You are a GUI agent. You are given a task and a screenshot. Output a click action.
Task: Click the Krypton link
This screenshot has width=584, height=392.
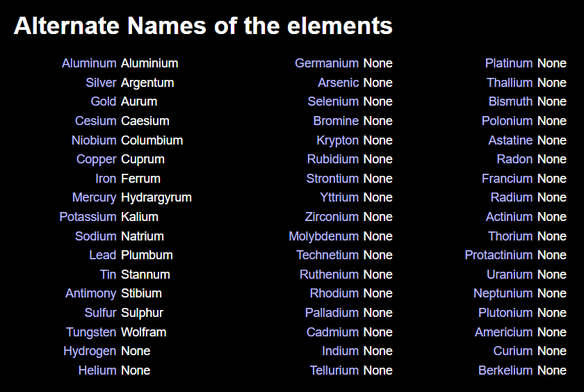(337, 140)
